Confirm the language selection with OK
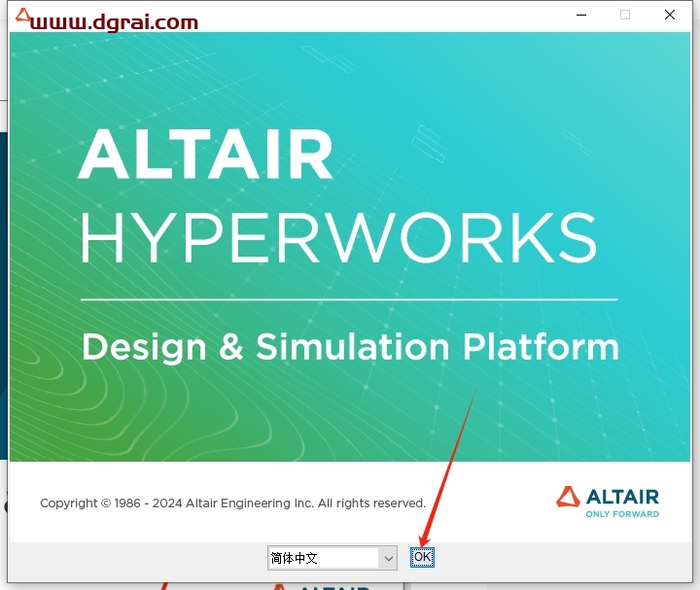The height and width of the screenshot is (590, 700). [x=422, y=557]
